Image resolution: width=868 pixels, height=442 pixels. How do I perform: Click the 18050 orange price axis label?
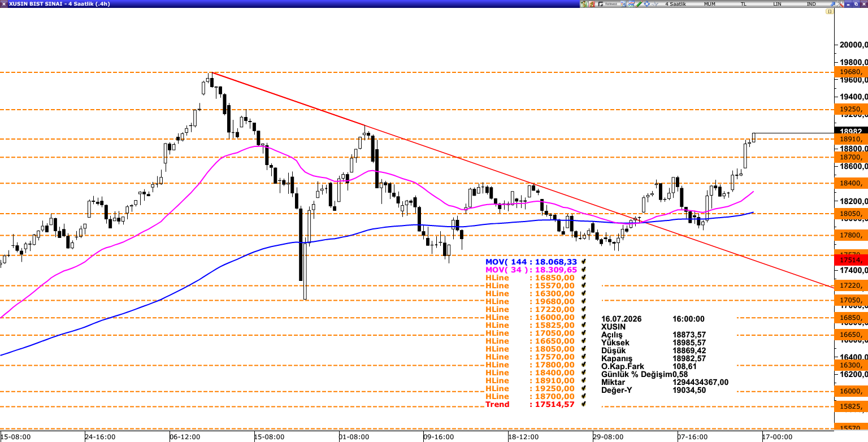851,214
